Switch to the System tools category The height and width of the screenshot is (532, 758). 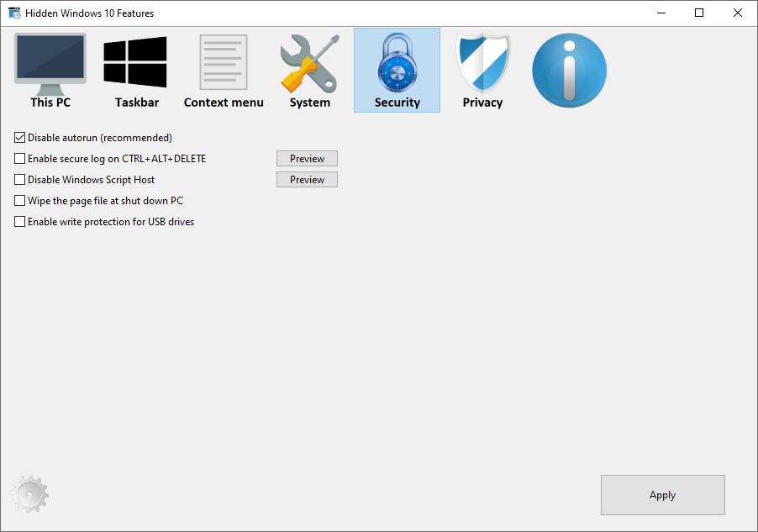pos(310,71)
